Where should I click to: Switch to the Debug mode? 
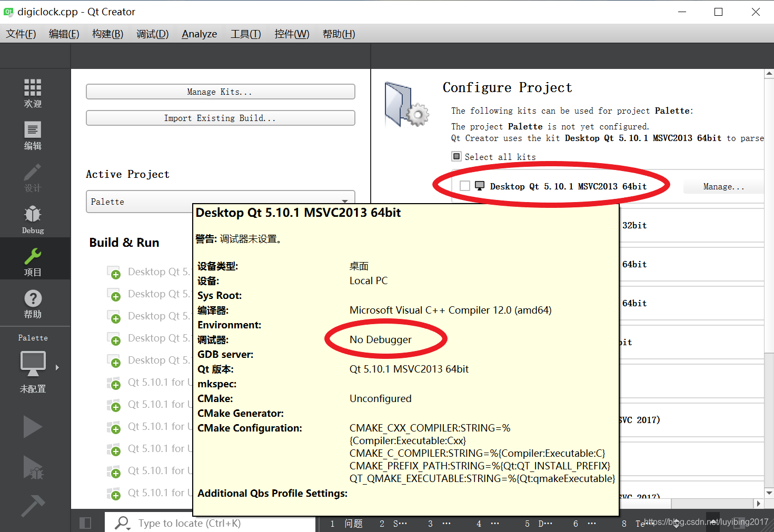pos(33,220)
